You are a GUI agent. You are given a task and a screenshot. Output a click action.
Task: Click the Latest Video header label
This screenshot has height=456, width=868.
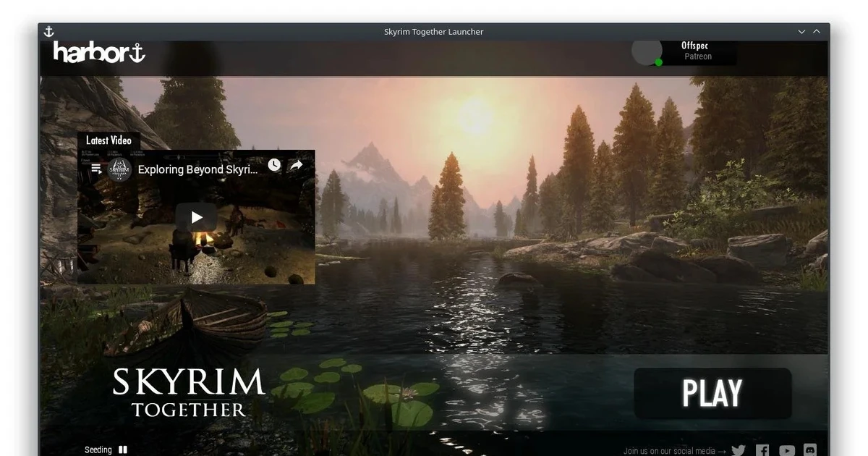coord(108,140)
